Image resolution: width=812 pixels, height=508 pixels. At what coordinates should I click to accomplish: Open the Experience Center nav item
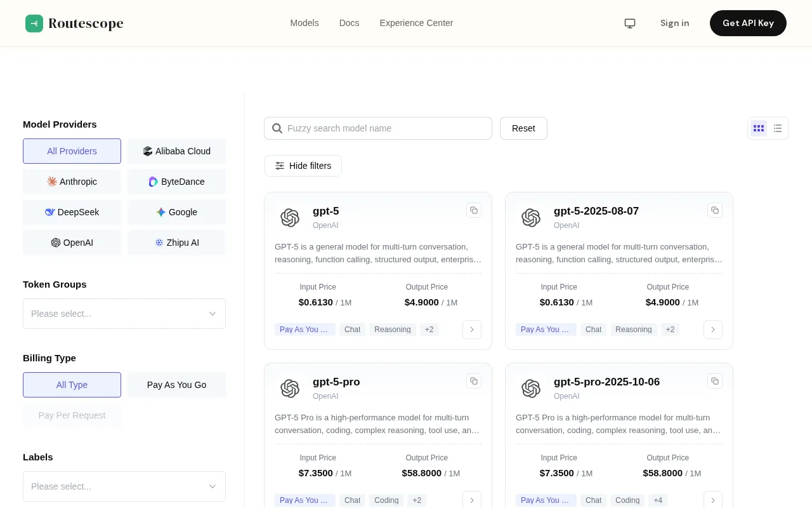pyautogui.click(x=416, y=23)
